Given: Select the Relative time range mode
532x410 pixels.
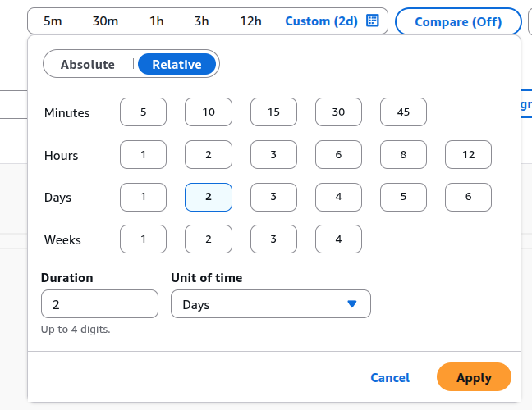Looking at the screenshot, I should pos(177,64).
